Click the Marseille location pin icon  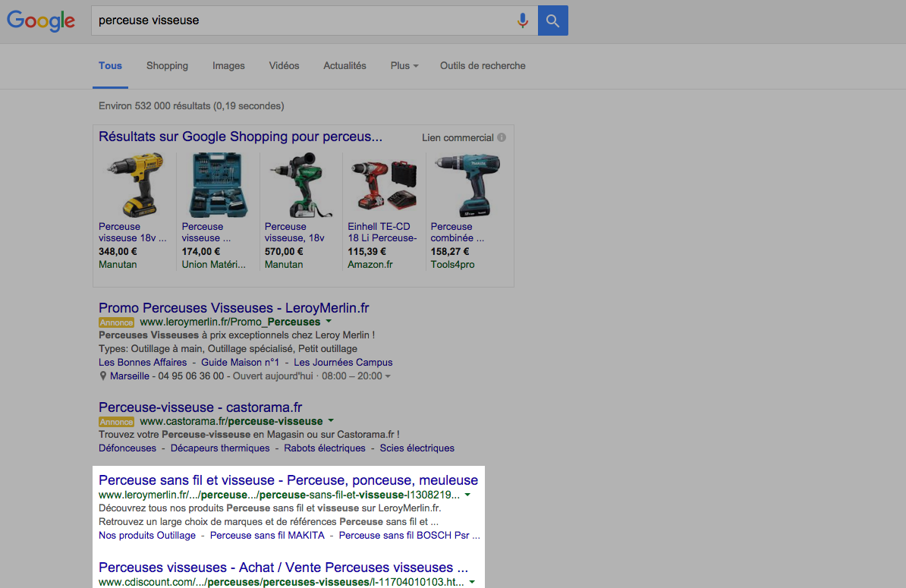pos(103,376)
